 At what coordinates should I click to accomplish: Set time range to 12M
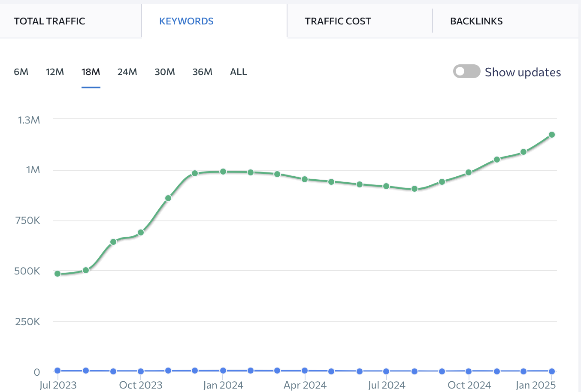(x=55, y=72)
